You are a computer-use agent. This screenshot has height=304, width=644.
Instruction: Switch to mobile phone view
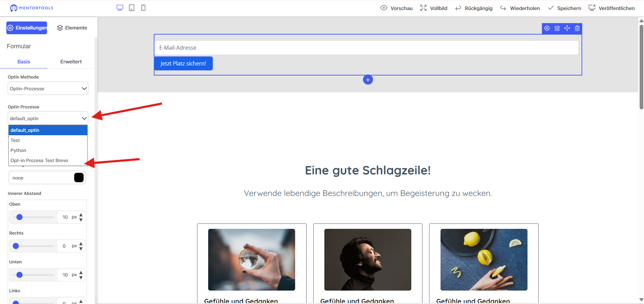pyautogui.click(x=143, y=8)
